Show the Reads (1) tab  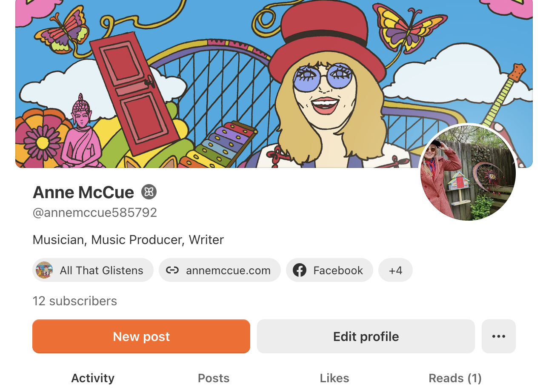(x=455, y=378)
